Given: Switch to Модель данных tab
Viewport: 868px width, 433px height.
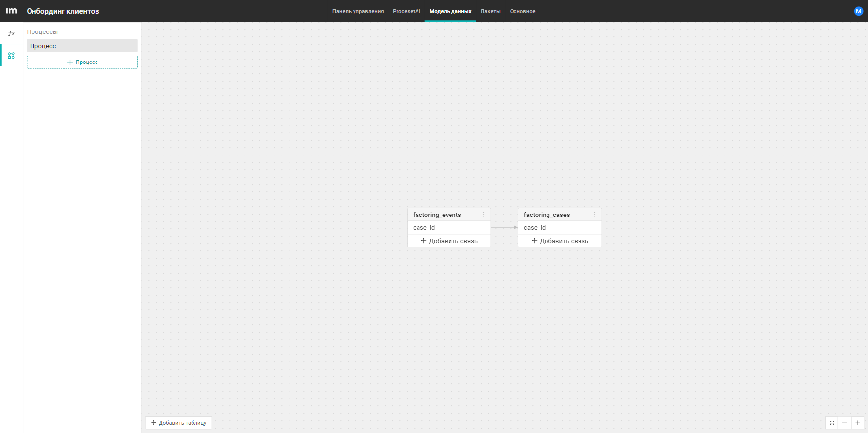Looking at the screenshot, I should (450, 11).
